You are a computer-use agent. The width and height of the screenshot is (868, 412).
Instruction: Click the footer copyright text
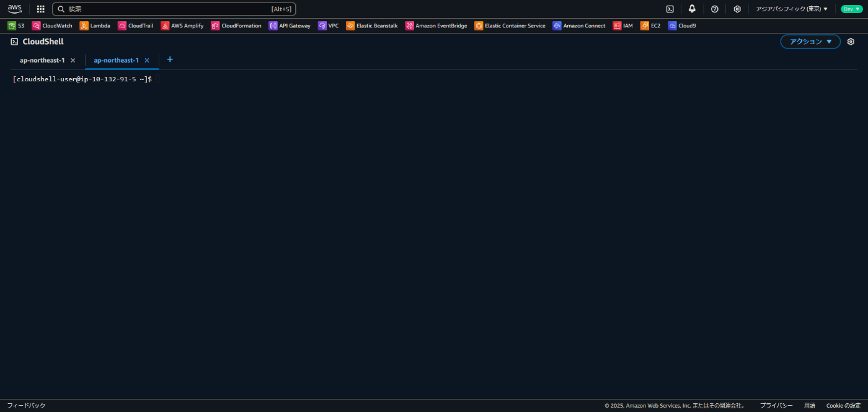pyautogui.click(x=675, y=406)
